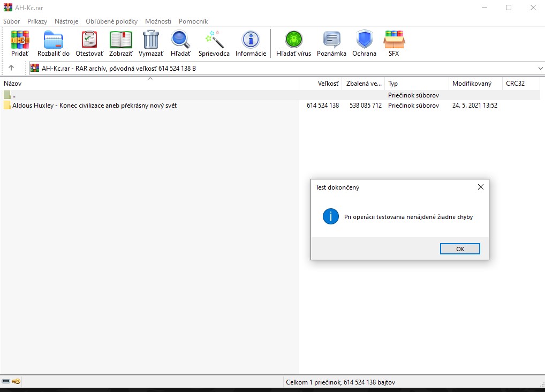Start Hľadať vírus scan icon
This screenshot has width=545, height=392.
294,39
